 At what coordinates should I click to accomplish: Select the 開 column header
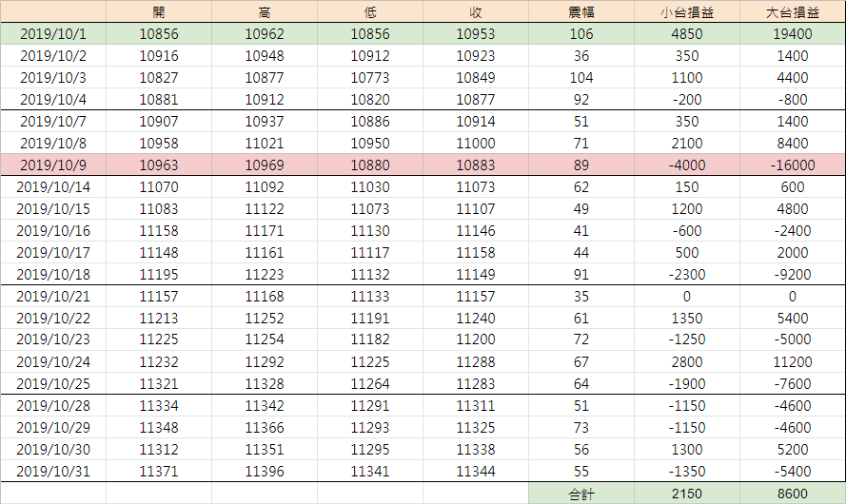(159, 11)
